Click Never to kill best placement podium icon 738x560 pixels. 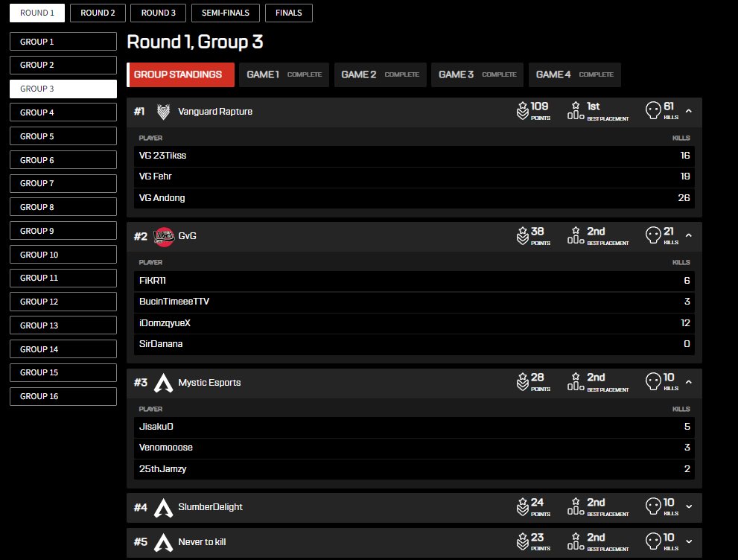tap(576, 541)
